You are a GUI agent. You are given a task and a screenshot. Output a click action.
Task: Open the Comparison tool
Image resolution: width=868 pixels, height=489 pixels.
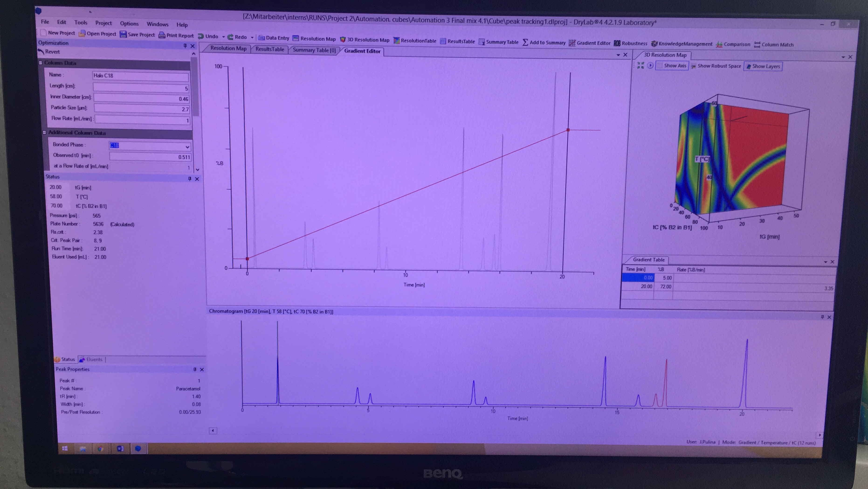click(x=733, y=44)
